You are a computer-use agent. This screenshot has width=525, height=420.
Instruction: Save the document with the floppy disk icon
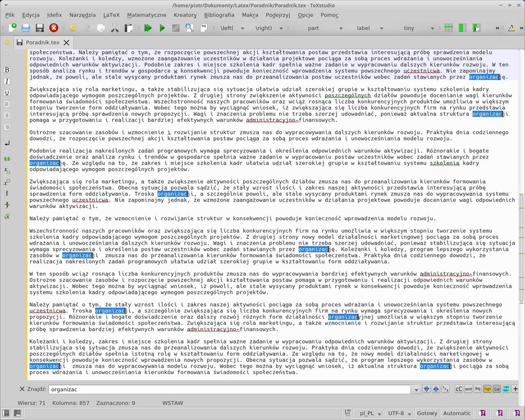click(39, 28)
